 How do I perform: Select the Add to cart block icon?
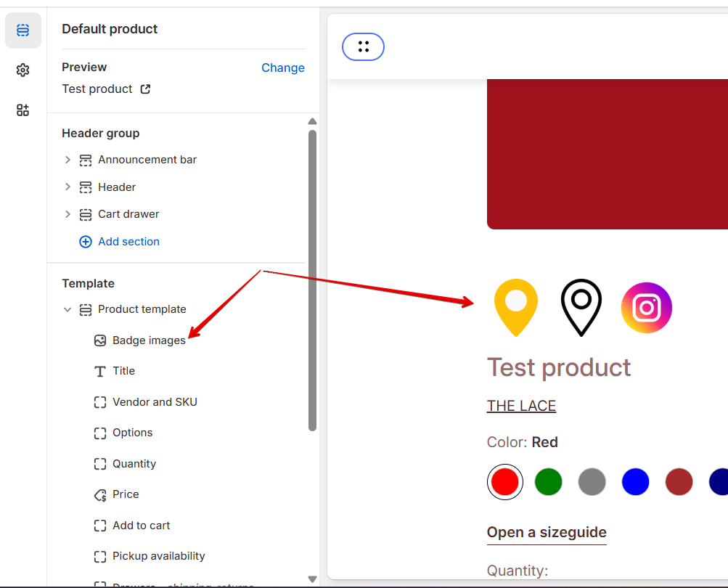point(100,526)
